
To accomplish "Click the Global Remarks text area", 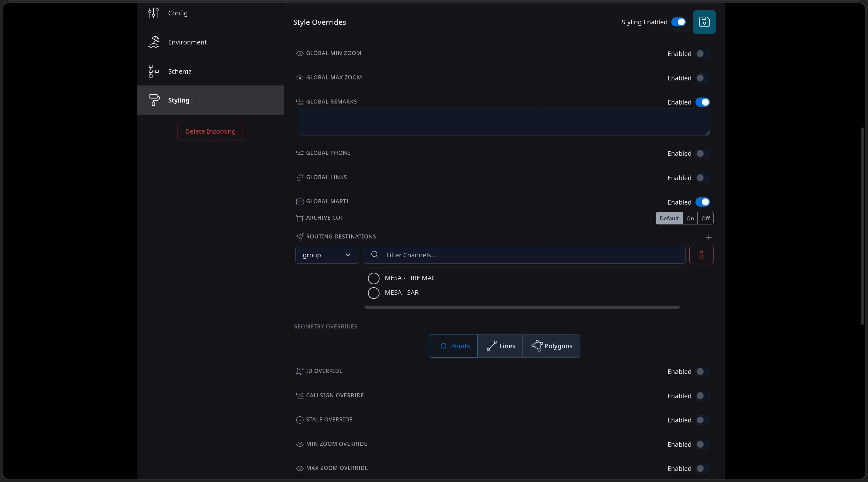I will click(x=504, y=122).
